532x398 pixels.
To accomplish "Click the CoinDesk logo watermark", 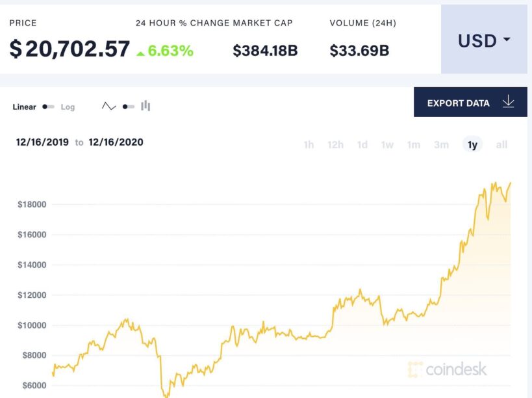I will tap(448, 369).
